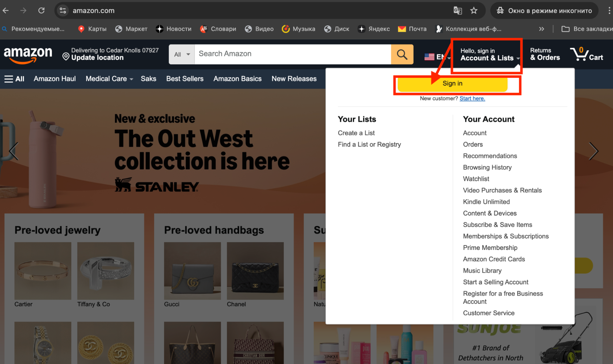Open the All search category dropdown
The image size is (613, 364).
tap(182, 54)
